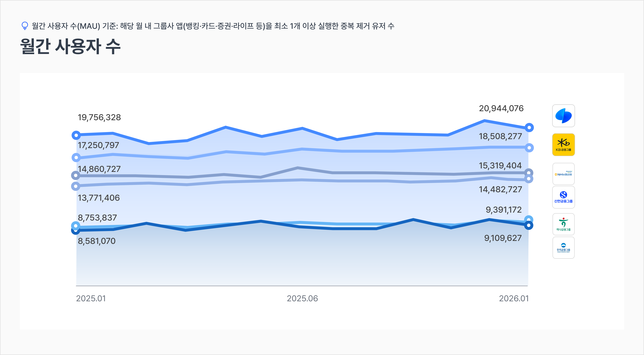Screen dimensions: 644x355
Task: Click the green 하나금융그룹 logo
Action: coord(563,224)
